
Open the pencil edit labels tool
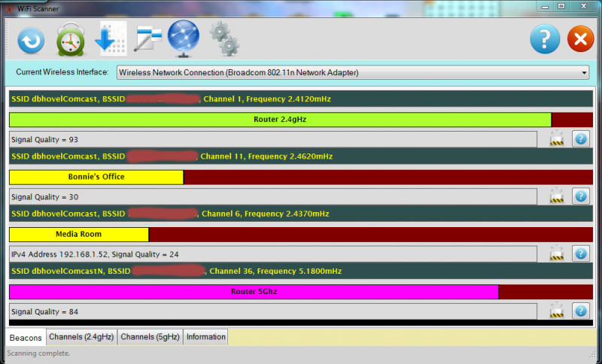click(x=147, y=38)
